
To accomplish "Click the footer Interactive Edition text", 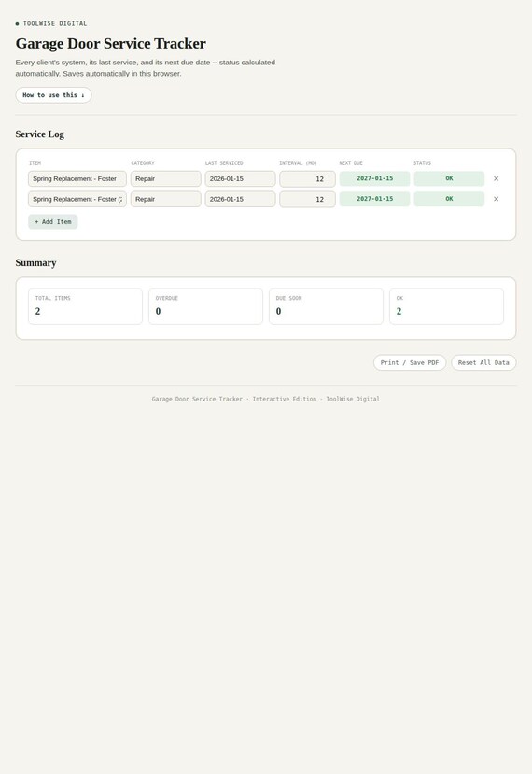I will [x=285, y=399].
